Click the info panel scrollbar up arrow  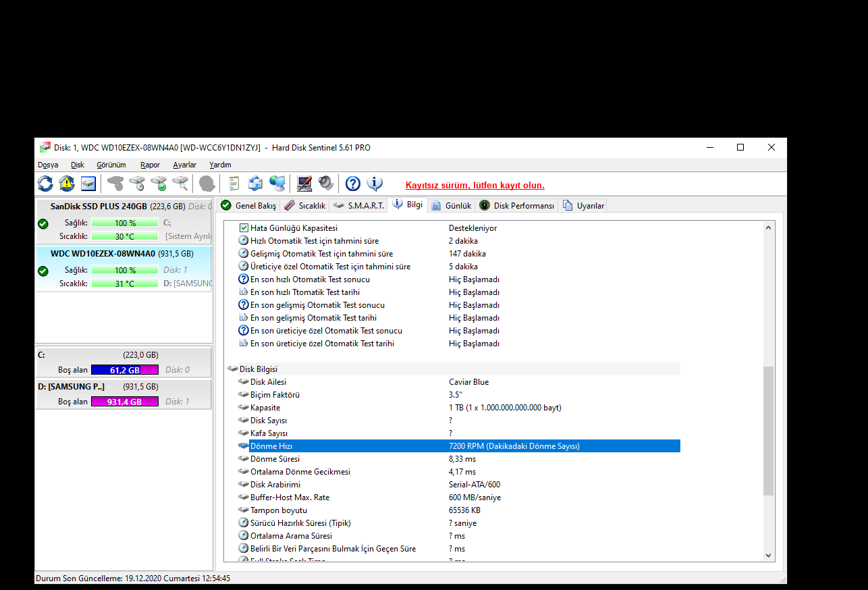[x=768, y=227]
